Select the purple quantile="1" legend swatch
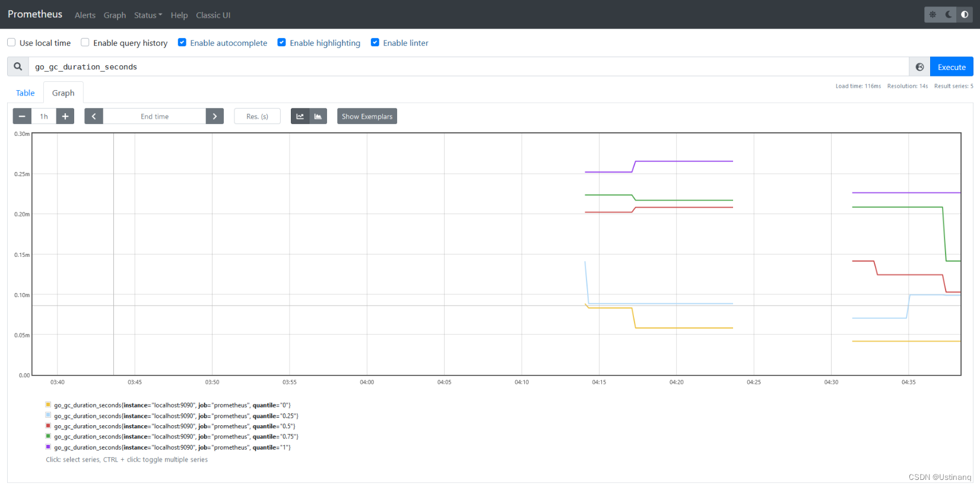This screenshot has height=487, width=980. coord(48,447)
